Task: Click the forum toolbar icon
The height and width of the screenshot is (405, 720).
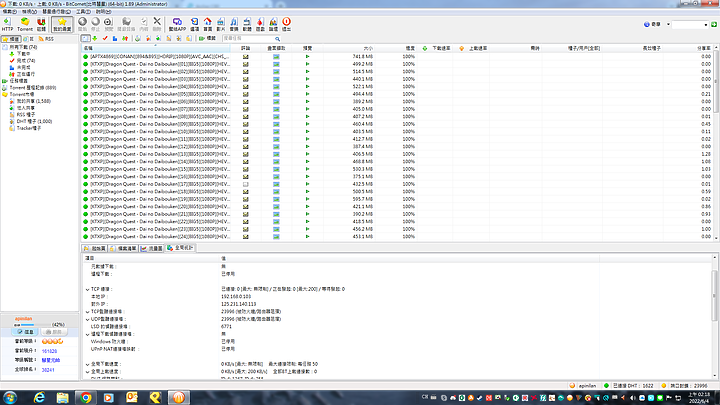Action: 273,24
